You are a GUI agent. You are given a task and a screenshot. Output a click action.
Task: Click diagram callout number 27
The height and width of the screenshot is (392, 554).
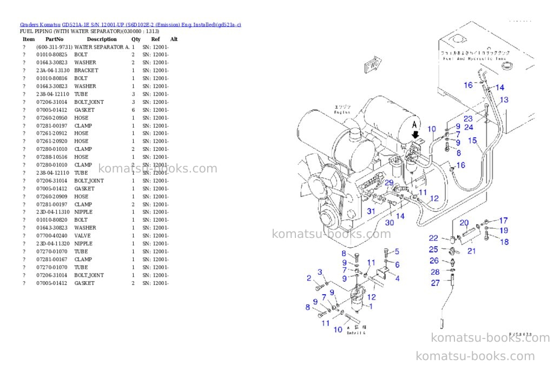(x=436, y=283)
